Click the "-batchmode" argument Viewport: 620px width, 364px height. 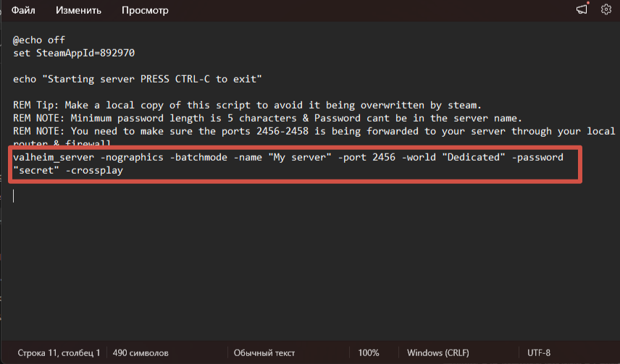pos(198,157)
